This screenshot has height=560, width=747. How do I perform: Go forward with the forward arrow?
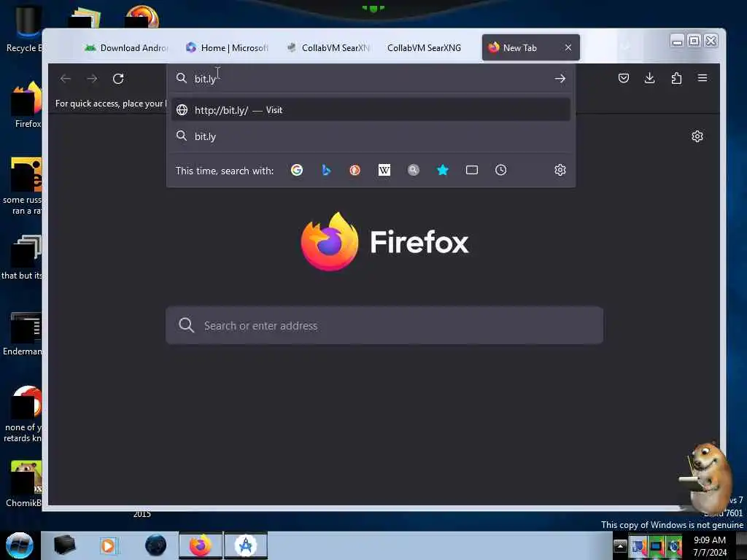92,79
